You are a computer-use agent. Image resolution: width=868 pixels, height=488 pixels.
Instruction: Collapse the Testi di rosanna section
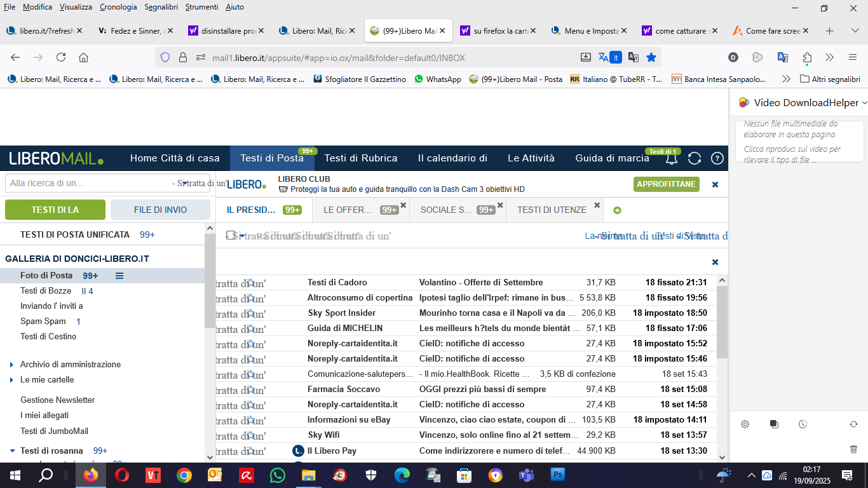tap(12, 451)
